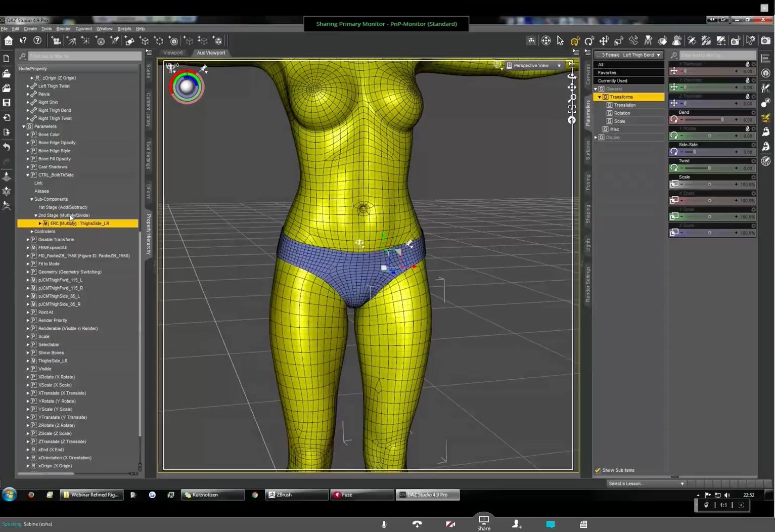Select the Rotate tool
Image resolution: width=775 pixels, height=532 pixels.
point(589,41)
